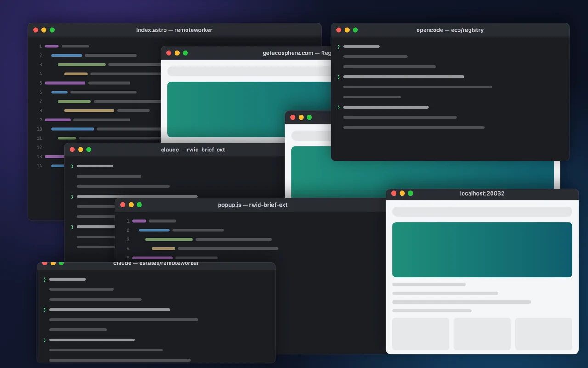Minimize the opencode — eco/registry terminal
588x368 pixels.
(x=347, y=30)
